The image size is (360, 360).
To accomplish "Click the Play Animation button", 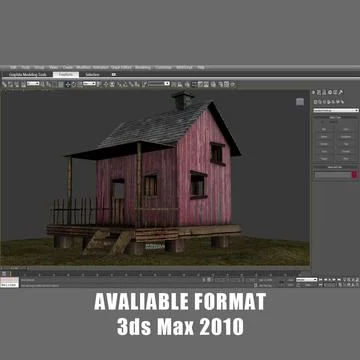I will pos(331,280).
